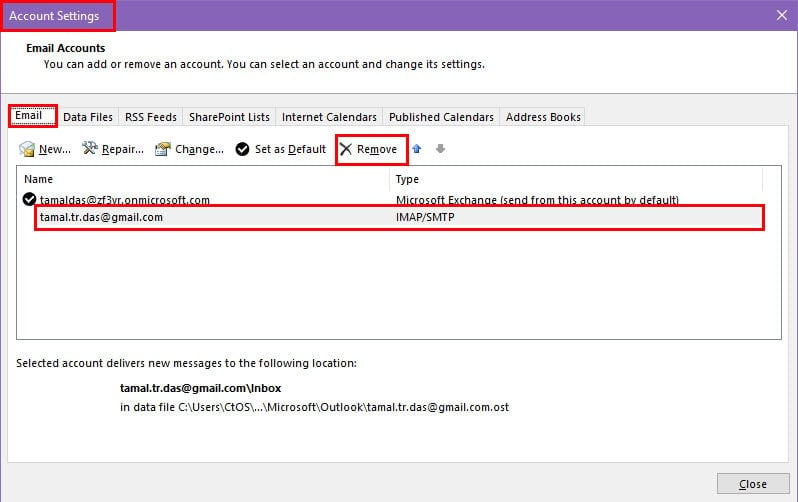
Task: Click the Change... button label
Action: 200,149
